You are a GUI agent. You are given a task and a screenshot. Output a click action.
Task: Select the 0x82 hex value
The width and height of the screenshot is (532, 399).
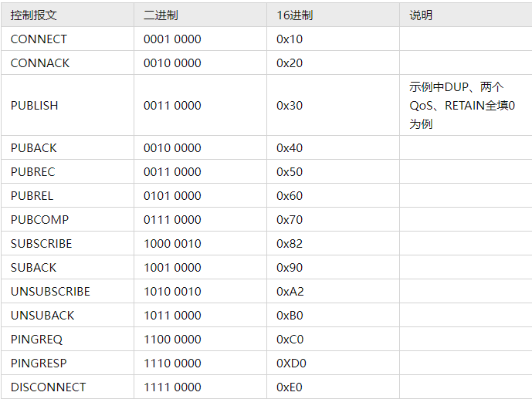pos(290,243)
